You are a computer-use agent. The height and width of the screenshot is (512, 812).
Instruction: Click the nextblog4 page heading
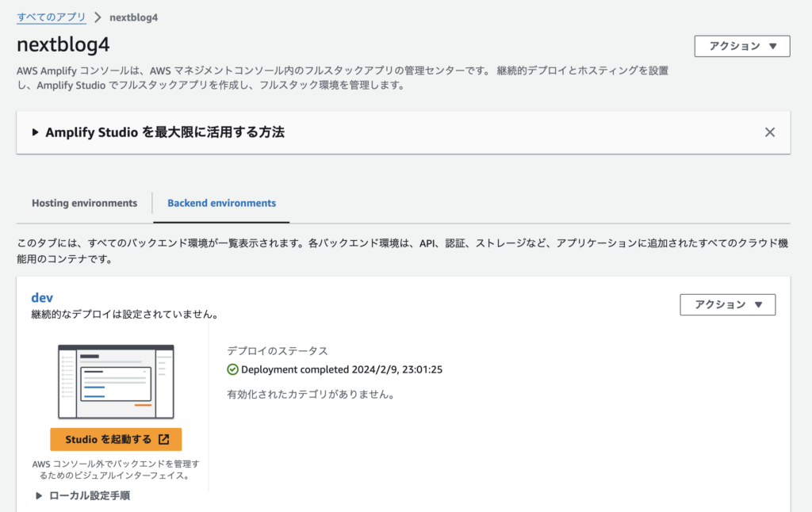(x=63, y=44)
